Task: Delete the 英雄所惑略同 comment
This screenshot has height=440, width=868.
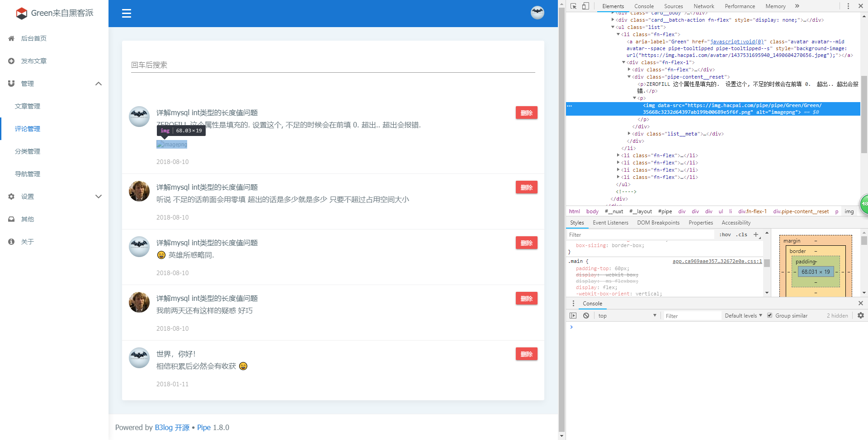Action: coord(527,243)
